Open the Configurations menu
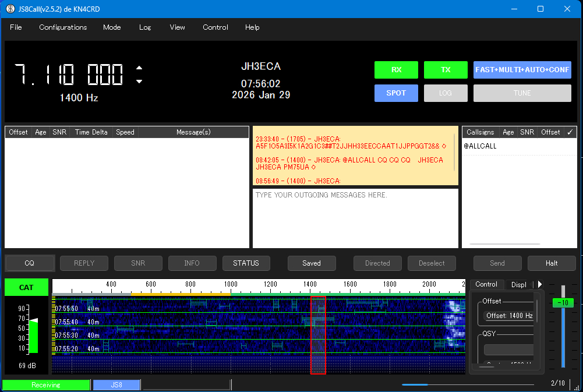This screenshot has width=583, height=392. 63,27
